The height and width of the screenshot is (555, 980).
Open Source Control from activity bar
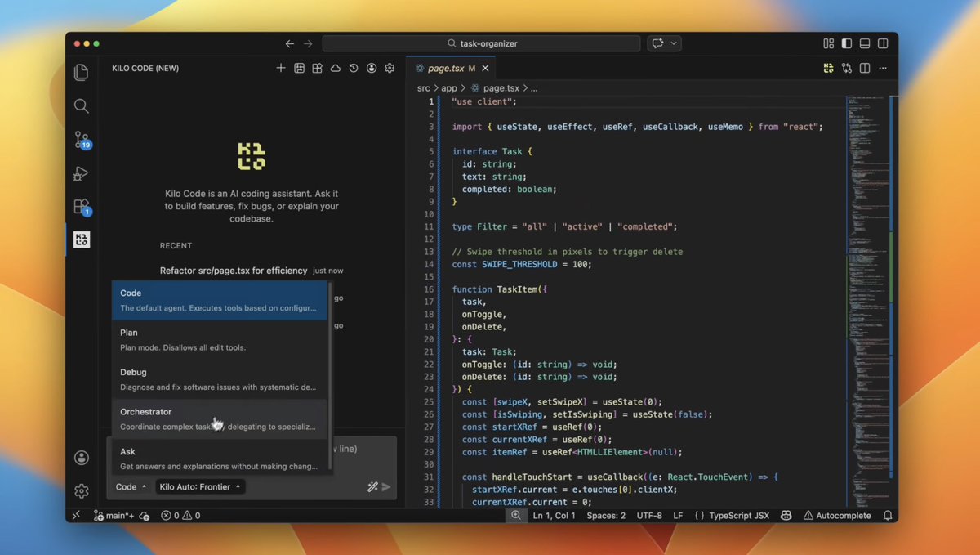pyautogui.click(x=81, y=140)
